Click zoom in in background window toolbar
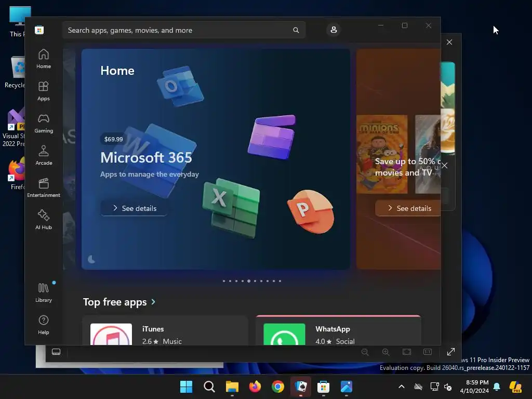 (x=386, y=352)
